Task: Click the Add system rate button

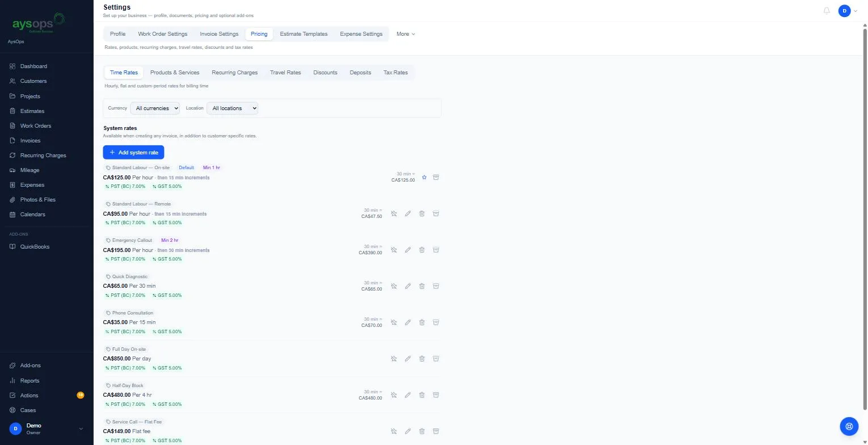Action: click(133, 152)
